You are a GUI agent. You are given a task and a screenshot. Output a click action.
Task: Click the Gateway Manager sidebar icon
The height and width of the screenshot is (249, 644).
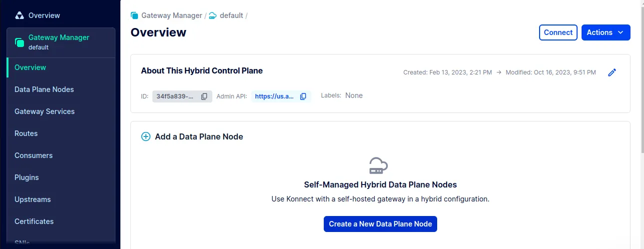tap(19, 42)
